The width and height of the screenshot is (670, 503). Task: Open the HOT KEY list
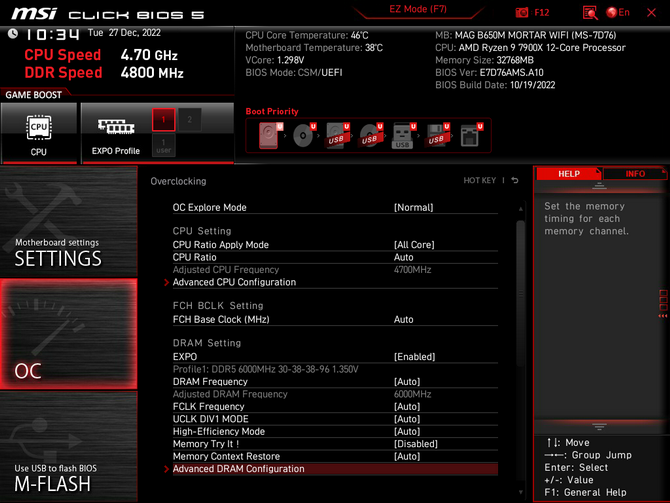tap(480, 180)
